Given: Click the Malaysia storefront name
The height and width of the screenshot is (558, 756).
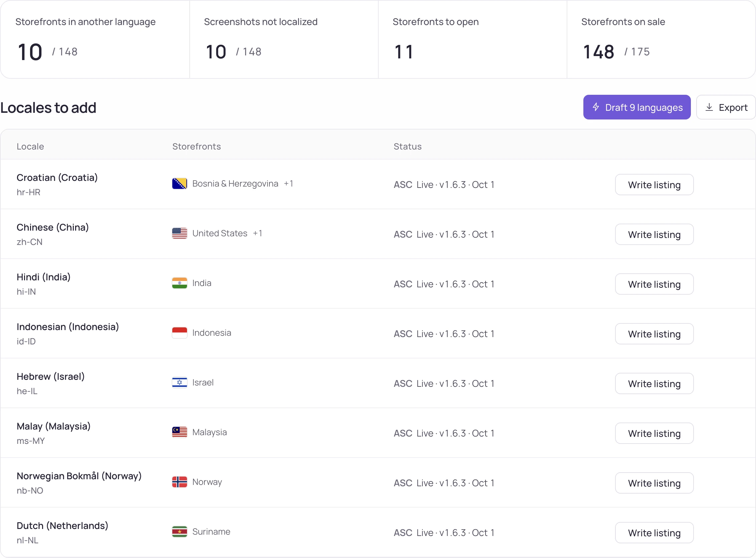Looking at the screenshot, I should click(x=209, y=432).
